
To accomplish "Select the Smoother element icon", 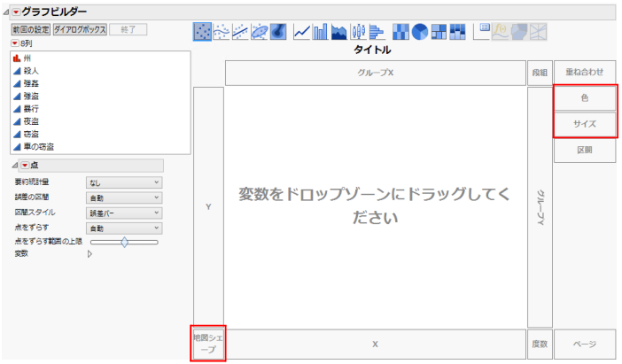I will 222,32.
